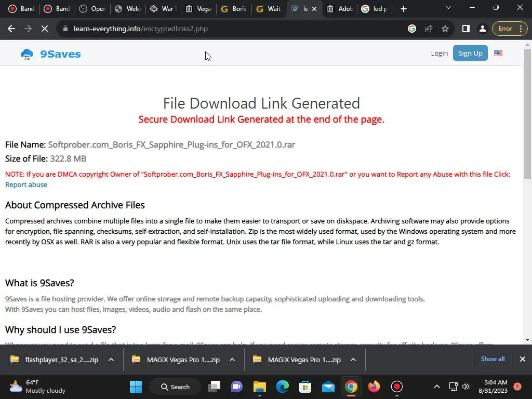This screenshot has height=399, width=532.
Task: View site information via lock icon
Action: (x=65, y=29)
